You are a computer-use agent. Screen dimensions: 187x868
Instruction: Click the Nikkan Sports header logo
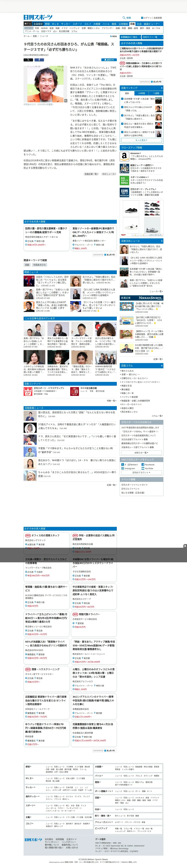click(x=38, y=17)
